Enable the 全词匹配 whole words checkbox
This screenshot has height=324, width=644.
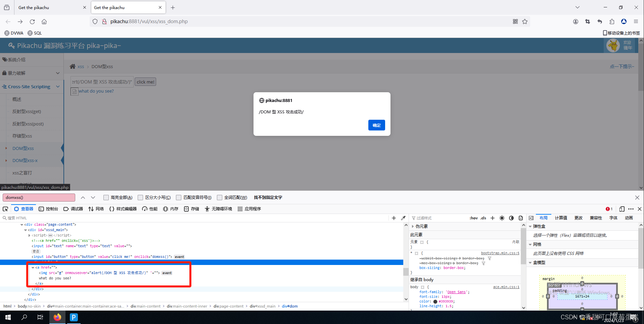click(x=220, y=198)
